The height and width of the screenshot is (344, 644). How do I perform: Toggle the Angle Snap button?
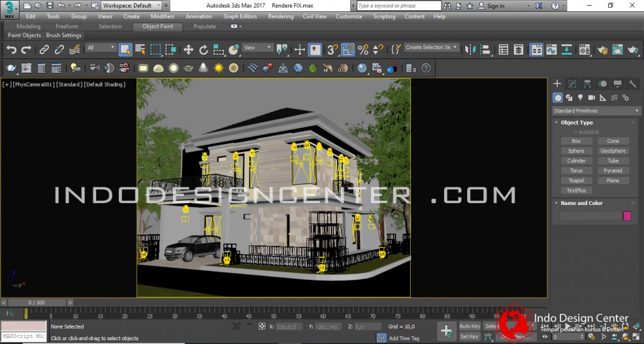347,50
